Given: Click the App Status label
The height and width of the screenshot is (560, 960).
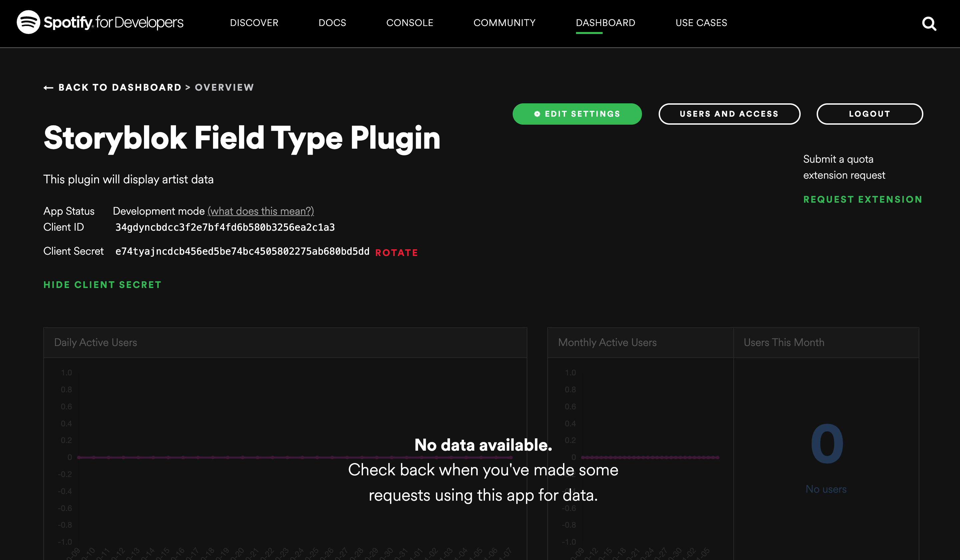Looking at the screenshot, I should [69, 211].
